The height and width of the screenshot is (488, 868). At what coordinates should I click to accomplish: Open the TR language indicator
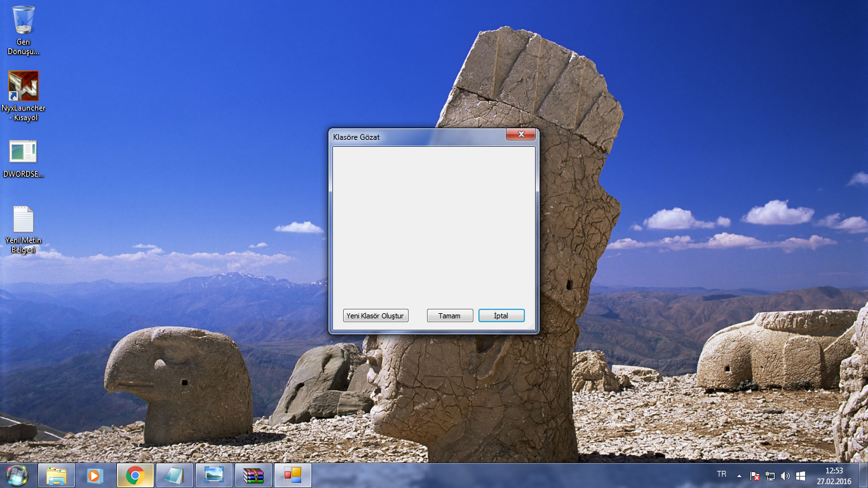coord(722,475)
